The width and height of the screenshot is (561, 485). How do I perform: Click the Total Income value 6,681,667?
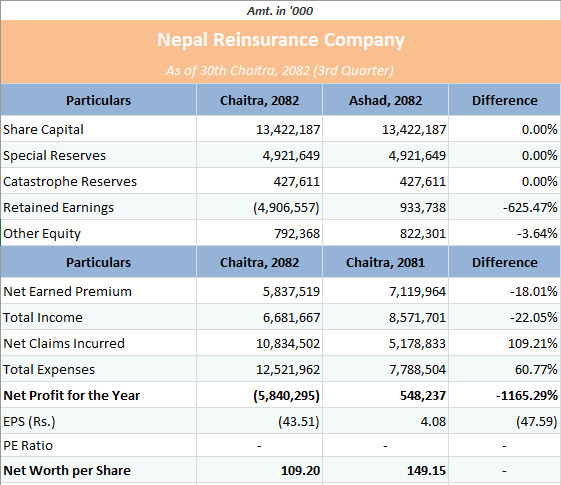pos(291,318)
